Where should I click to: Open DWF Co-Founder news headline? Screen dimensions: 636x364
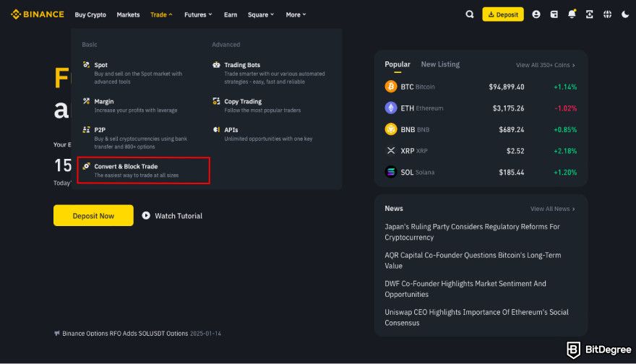(465, 289)
